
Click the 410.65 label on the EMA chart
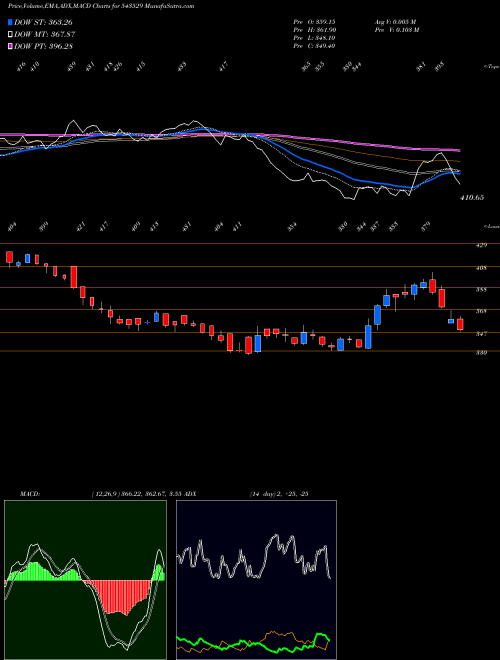[x=472, y=197]
